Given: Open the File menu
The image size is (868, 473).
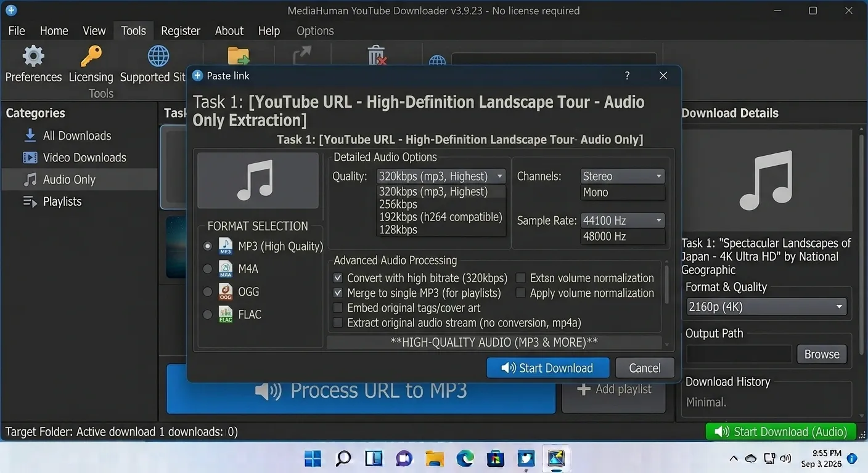Looking at the screenshot, I should 17,31.
